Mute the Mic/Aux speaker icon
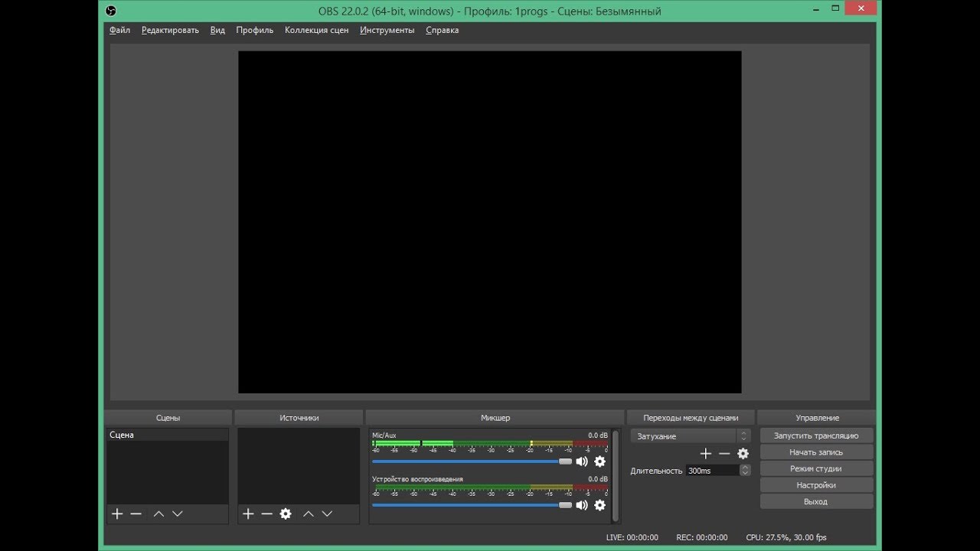This screenshot has height=551, width=980. 582,461
